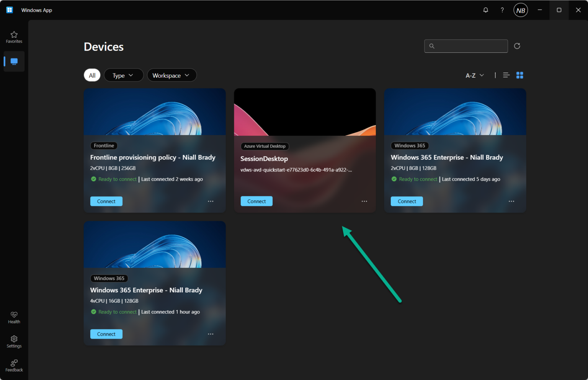This screenshot has width=588, height=380.
Task: Open more options for SessionDesktop
Action: point(364,201)
